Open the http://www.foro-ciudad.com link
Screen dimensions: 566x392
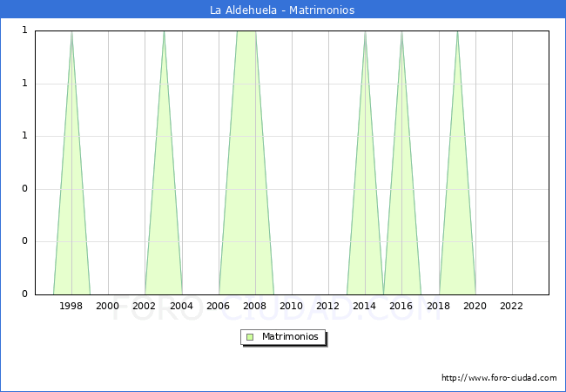(x=499, y=378)
